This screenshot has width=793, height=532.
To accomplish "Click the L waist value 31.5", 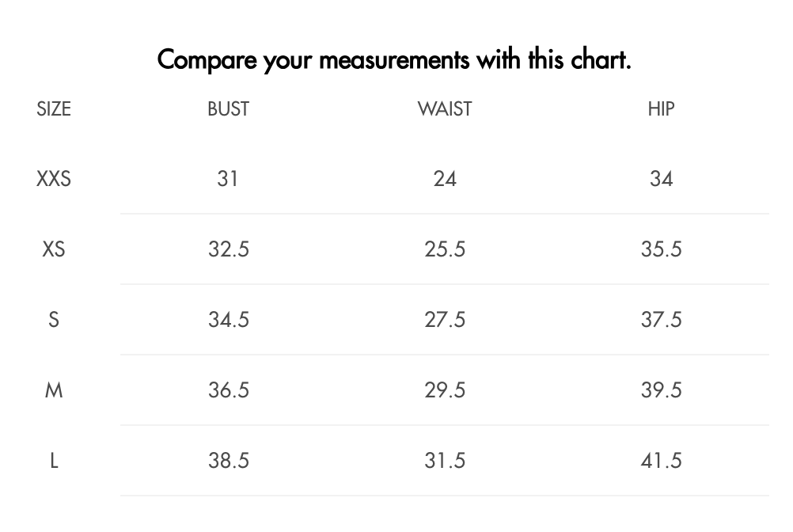I will click(445, 460).
